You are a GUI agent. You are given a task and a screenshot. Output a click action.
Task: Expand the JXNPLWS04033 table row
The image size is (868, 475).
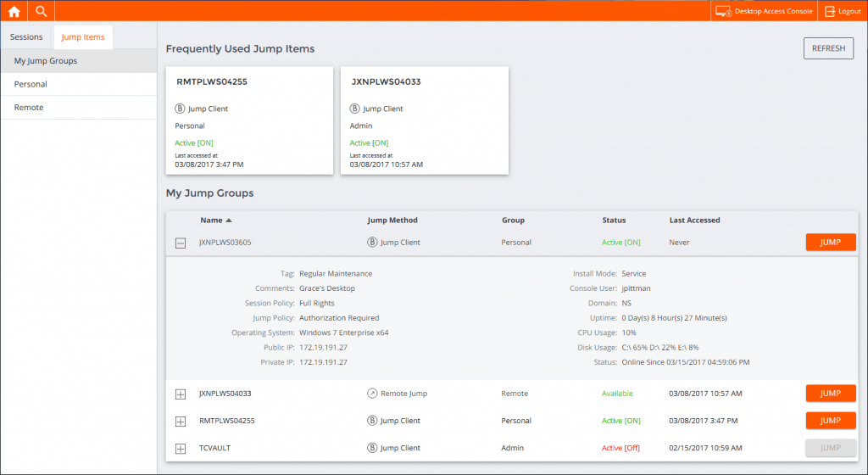[x=181, y=394]
